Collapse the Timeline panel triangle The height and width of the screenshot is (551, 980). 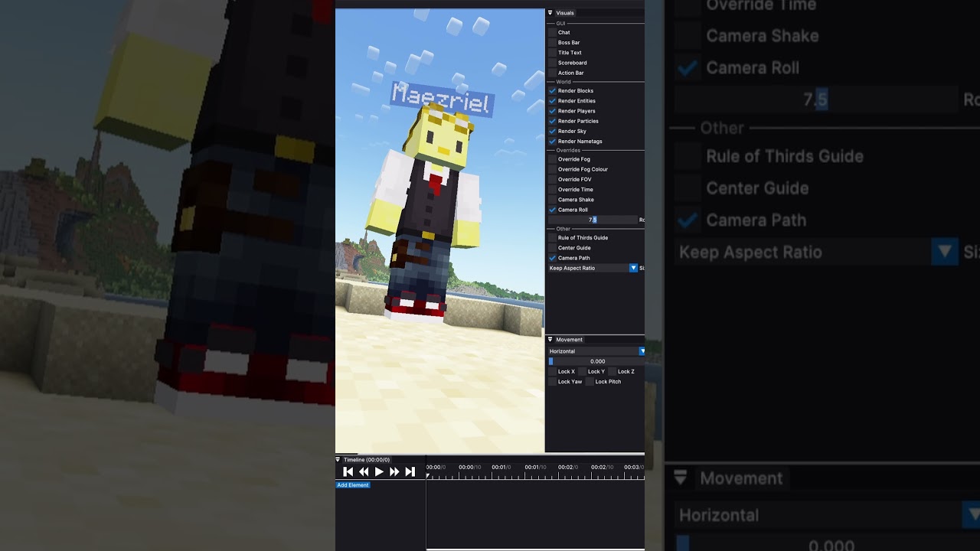[338, 460]
